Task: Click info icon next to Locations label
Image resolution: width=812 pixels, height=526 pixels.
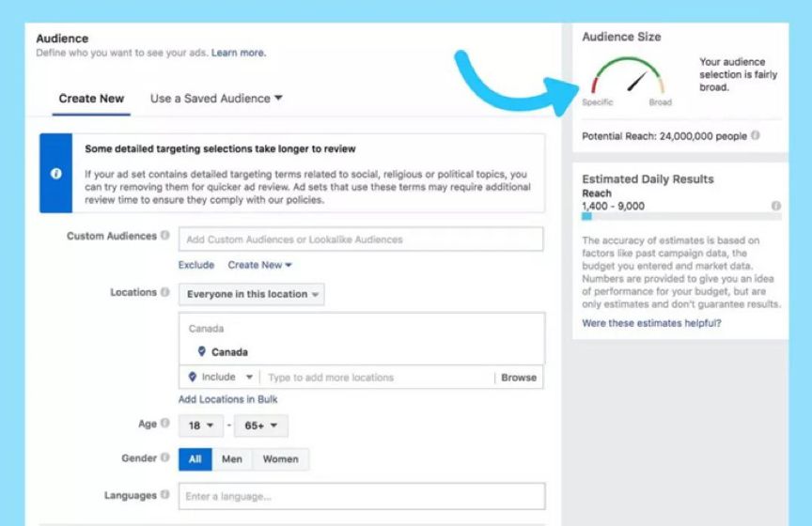Action: tap(164, 292)
